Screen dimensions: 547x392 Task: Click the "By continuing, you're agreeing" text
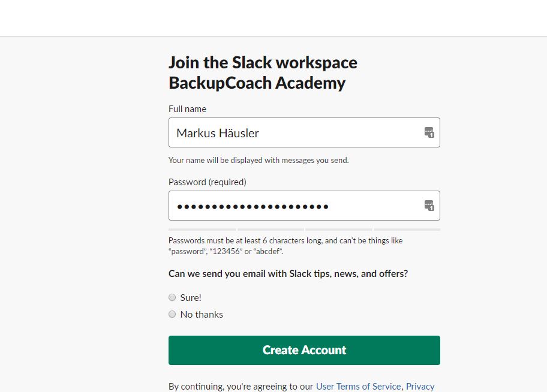pyautogui.click(x=241, y=386)
